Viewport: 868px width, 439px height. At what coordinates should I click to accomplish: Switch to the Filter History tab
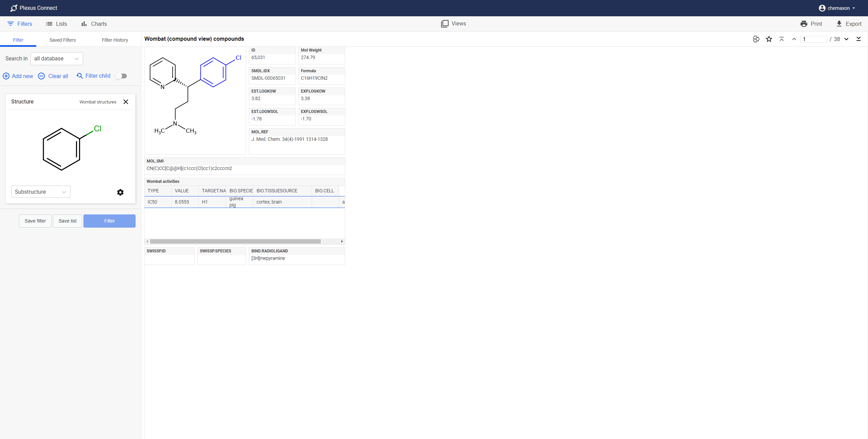coord(114,39)
